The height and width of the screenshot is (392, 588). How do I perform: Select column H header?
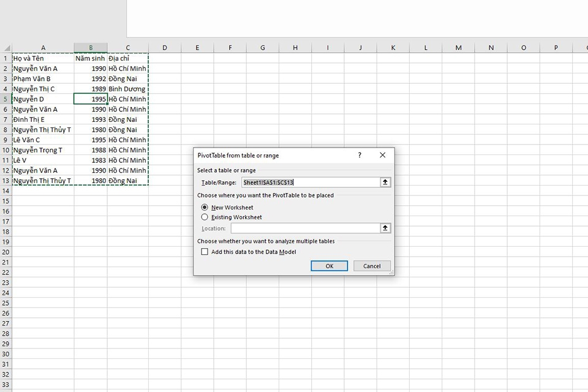(x=295, y=48)
